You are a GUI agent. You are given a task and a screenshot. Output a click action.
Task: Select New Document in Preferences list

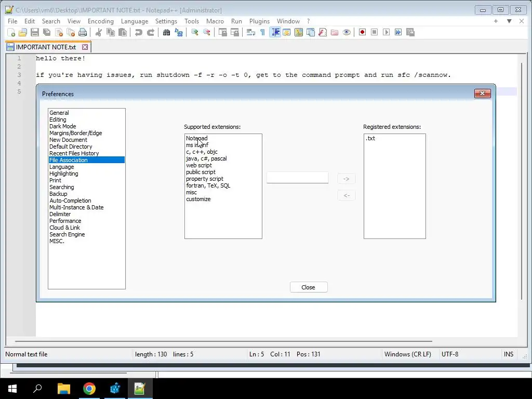[x=68, y=140]
